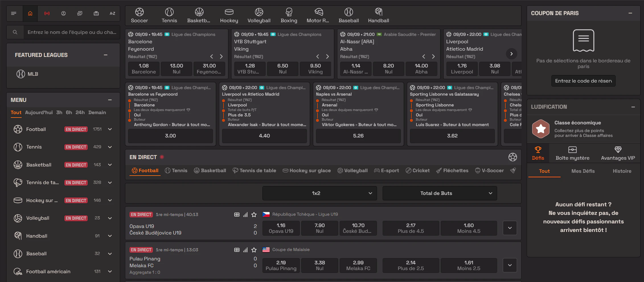Switch live section to Fléchettes tab

click(x=452, y=170)
